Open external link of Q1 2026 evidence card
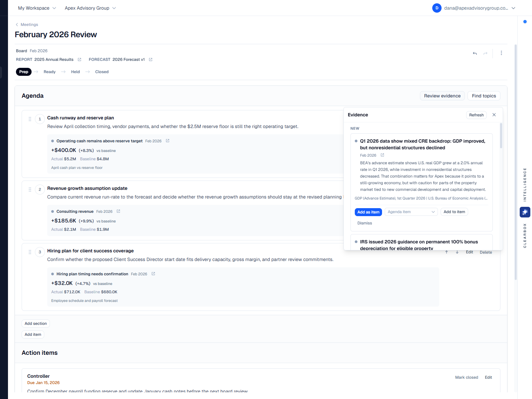The image size is (532, 399). (x=382, y=155)
